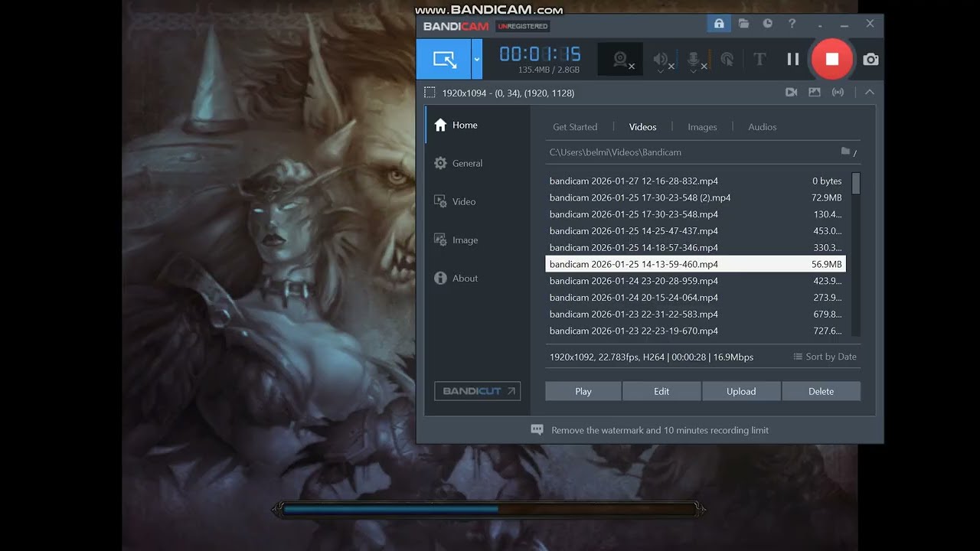This screenshot has width=980, height=551.
Task: Select file bandicam 2026-01-25 14-13-59-460.mp4
Action: pyautogui.click(x=695, y=264)
